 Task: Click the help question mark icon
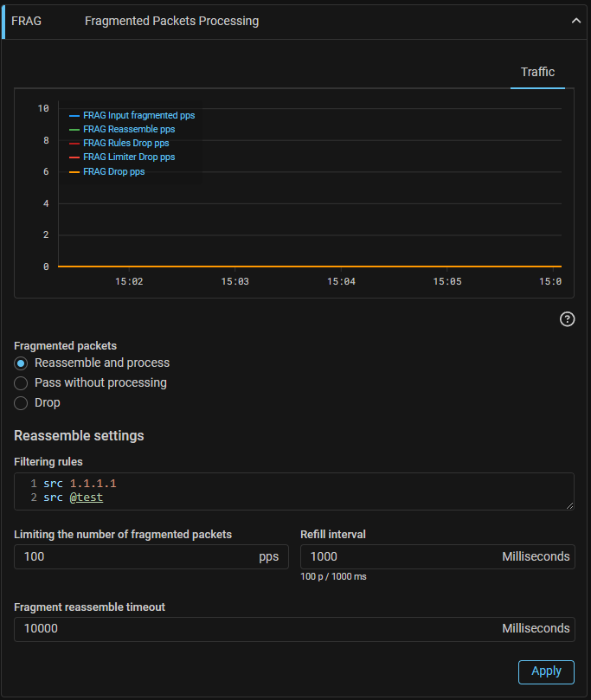pos(568,319)
